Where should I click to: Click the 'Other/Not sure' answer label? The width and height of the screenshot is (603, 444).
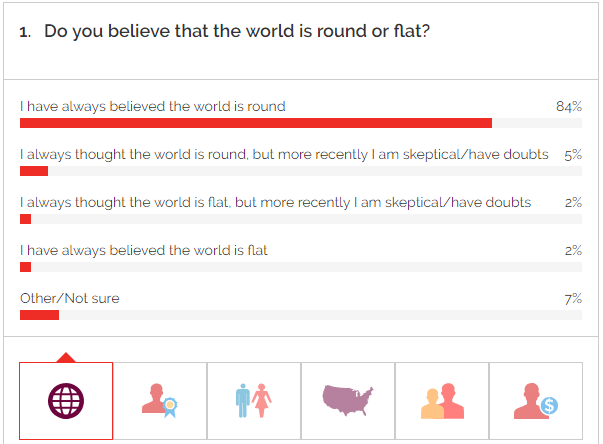[x=70, y=298]
